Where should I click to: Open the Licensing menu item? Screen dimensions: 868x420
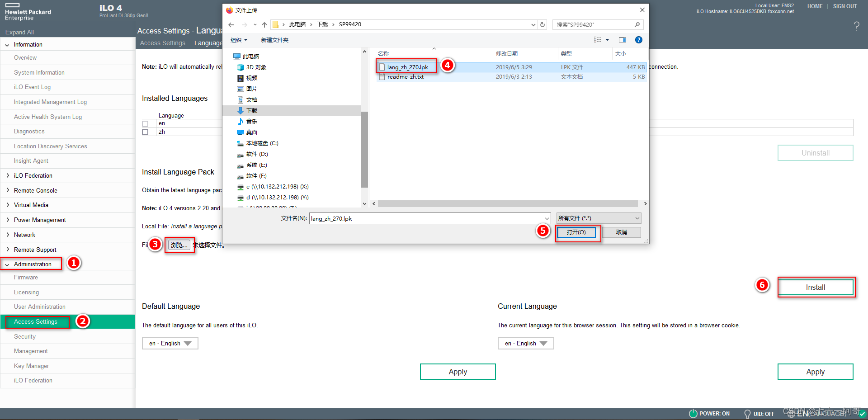click(26, 293)
